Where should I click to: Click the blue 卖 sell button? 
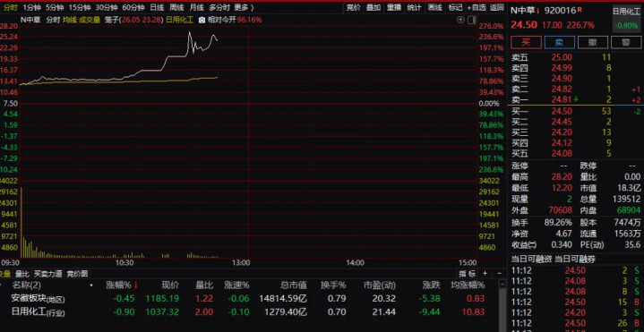point(560,42)
